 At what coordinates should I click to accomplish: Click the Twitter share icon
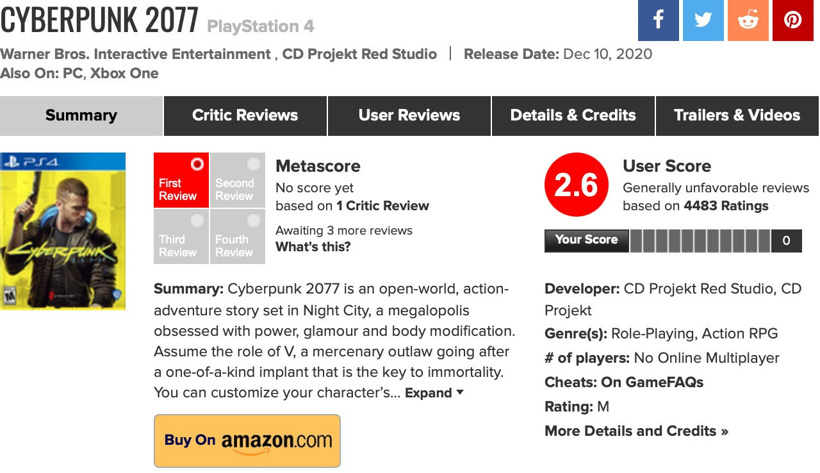703,20
